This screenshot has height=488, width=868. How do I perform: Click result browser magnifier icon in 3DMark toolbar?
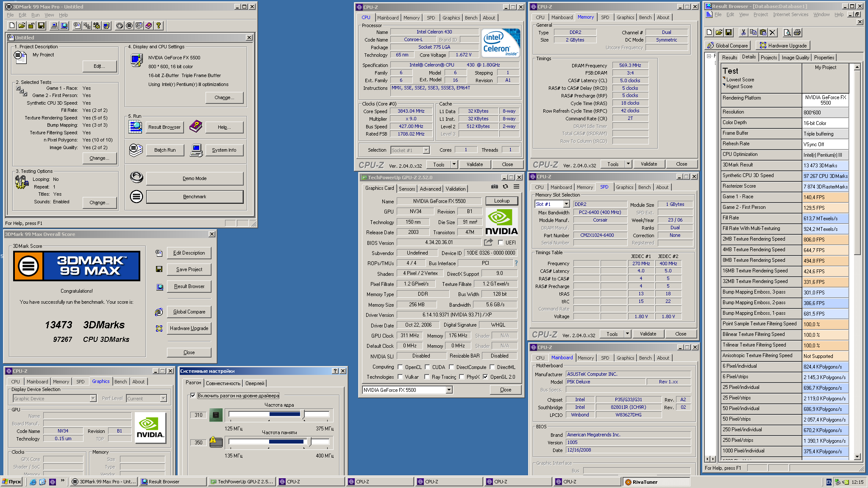pyautogui.click(x=64, y=26)
